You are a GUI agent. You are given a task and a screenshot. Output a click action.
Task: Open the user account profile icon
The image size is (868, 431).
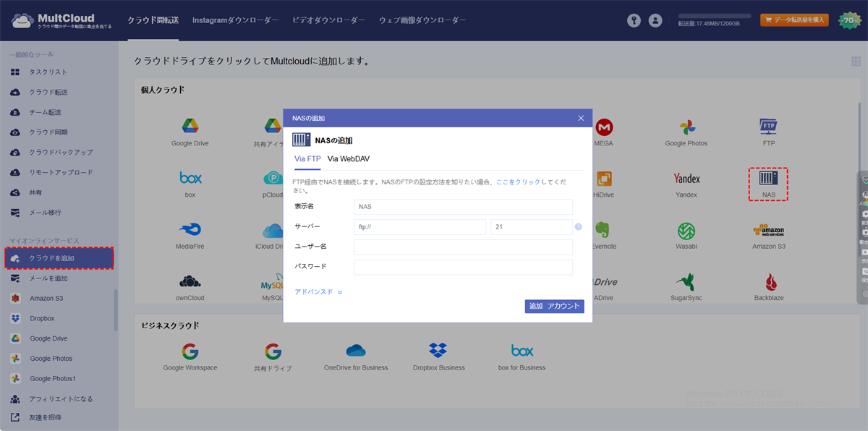655,20
